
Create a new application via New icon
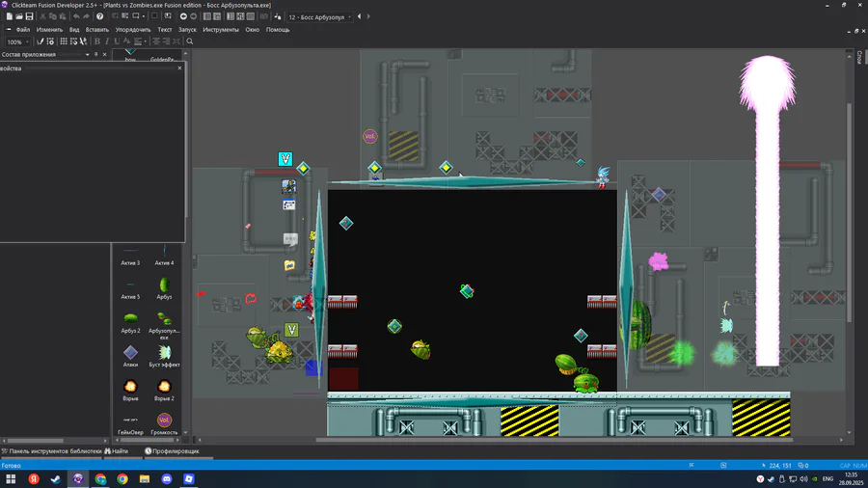10,16
